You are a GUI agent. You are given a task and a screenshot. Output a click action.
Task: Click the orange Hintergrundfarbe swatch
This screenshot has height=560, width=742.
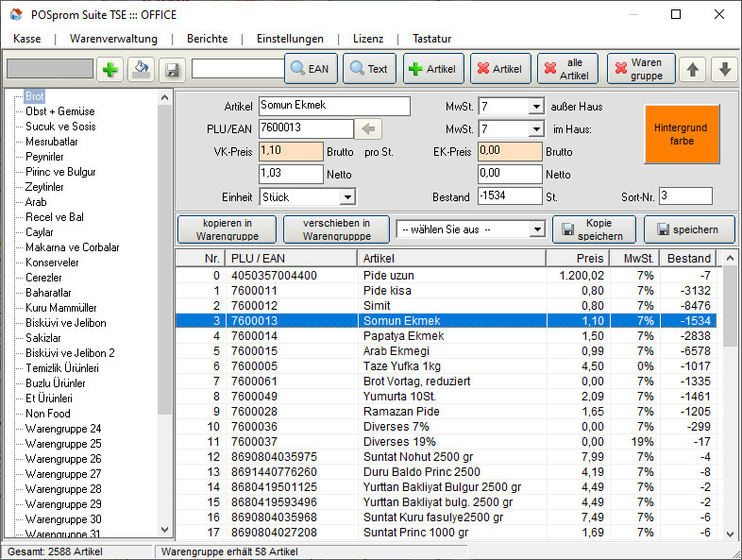coord(681,133)
